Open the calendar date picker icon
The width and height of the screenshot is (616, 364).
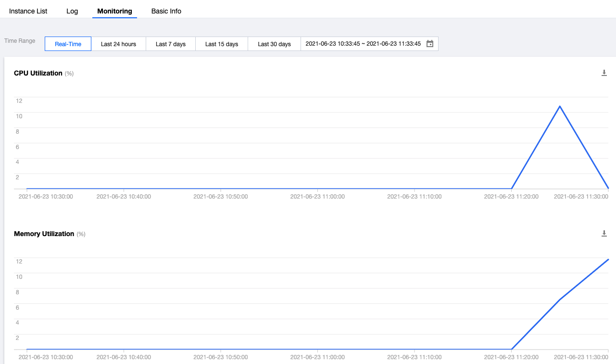point(430,44)
